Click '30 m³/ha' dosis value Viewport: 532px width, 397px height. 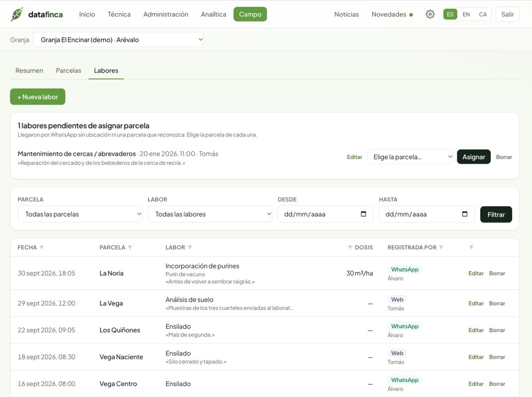[x=359, y=273]
